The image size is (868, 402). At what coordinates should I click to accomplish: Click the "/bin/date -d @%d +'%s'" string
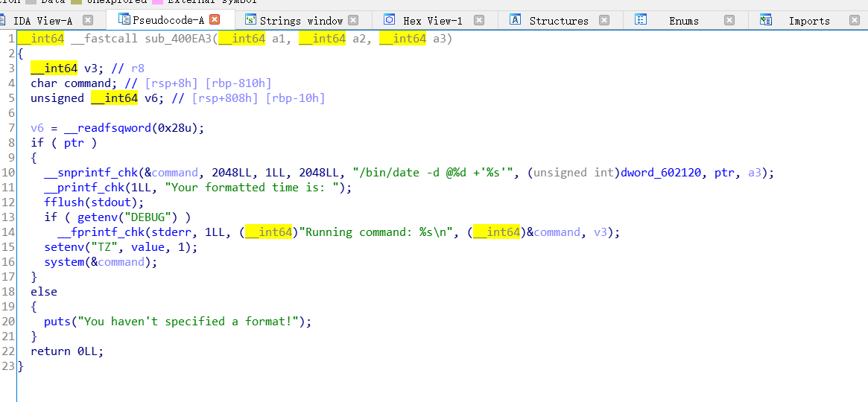(435, 173)
